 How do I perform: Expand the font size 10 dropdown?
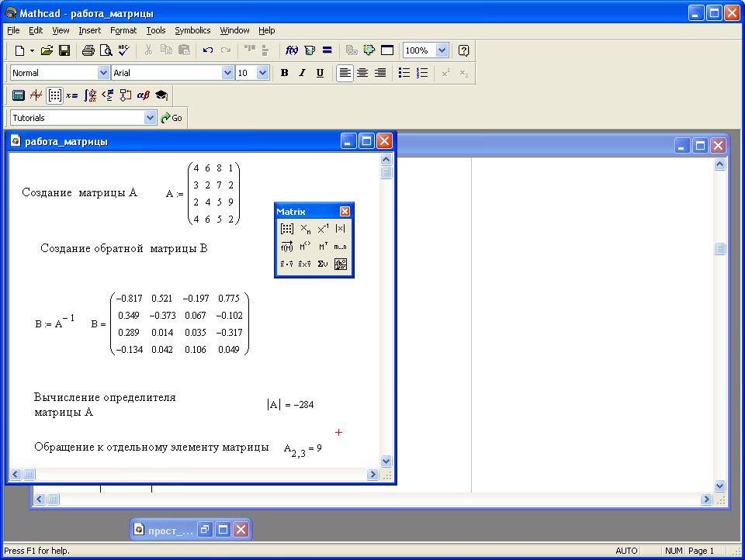(x=263, y=73)
